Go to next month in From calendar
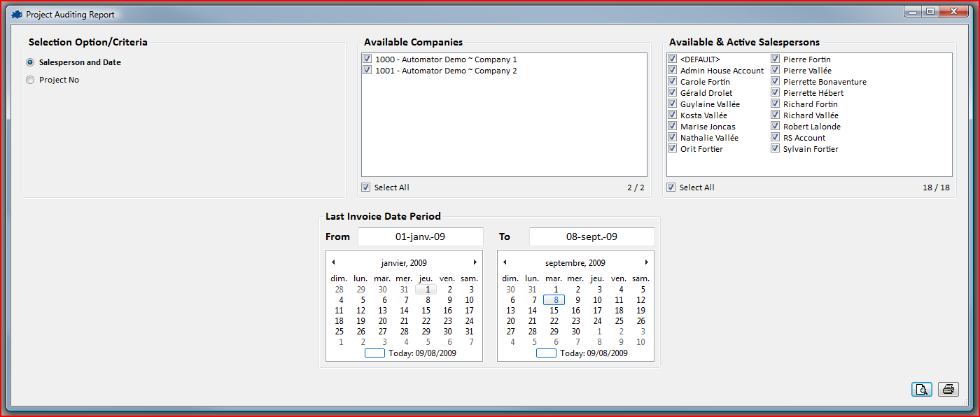Screen dimensions: 980x417 (x=475, y=262)
